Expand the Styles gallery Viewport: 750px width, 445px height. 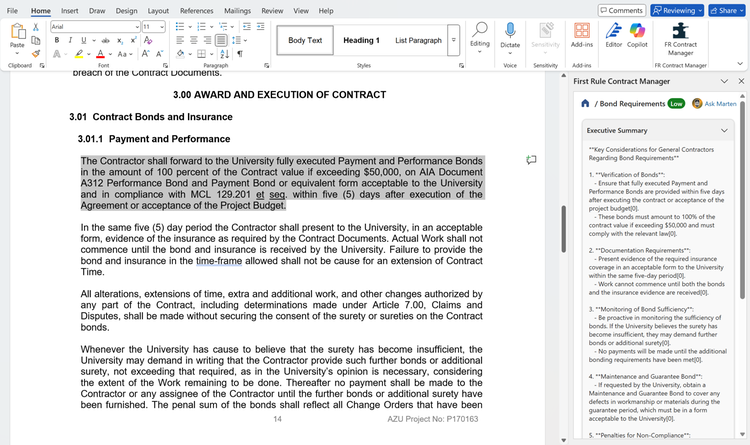click(453, 41)
